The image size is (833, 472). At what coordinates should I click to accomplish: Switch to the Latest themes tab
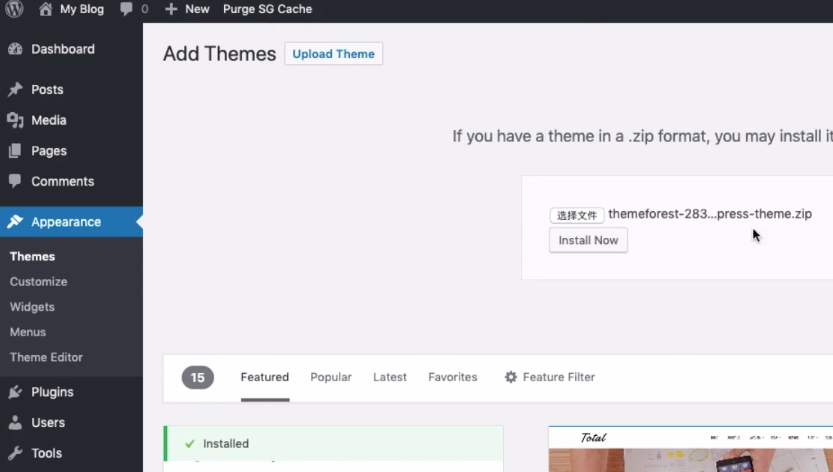[x=389, y=377]
